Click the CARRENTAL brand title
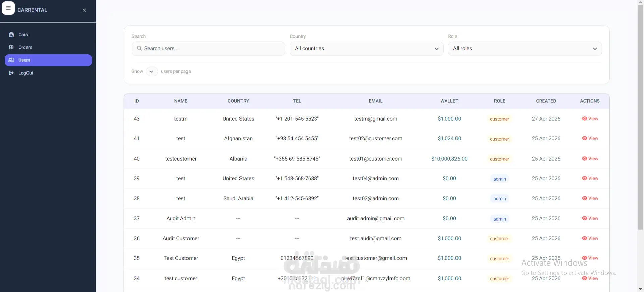Image resolution: width=644 pixels, height=292 pixels. (32, 10)
